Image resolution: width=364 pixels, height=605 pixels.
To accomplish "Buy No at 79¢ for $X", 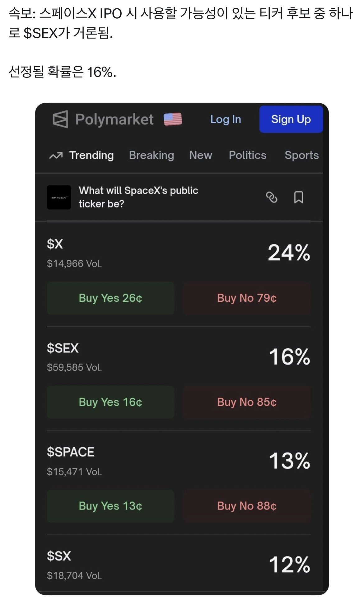I will (247, 298).
